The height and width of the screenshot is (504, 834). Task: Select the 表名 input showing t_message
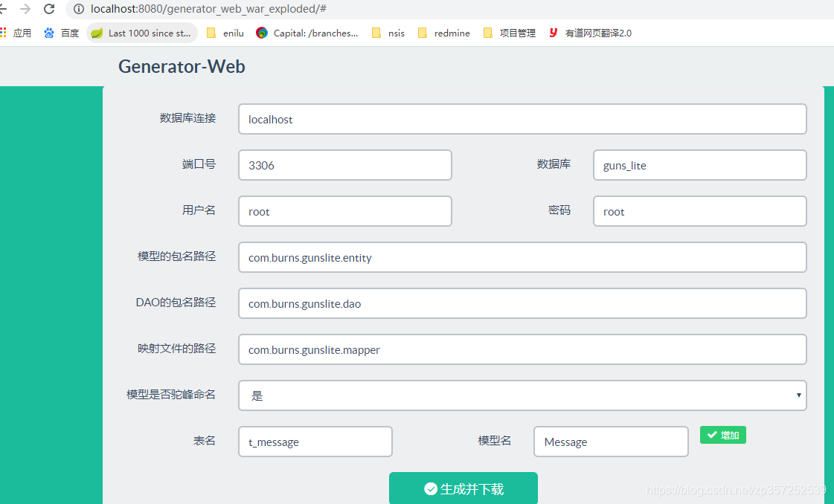[315, 441]
